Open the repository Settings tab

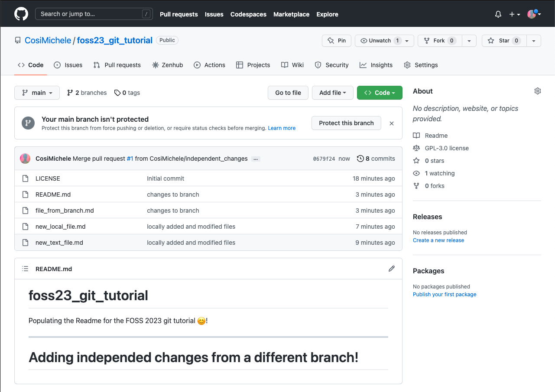(421, 65)
